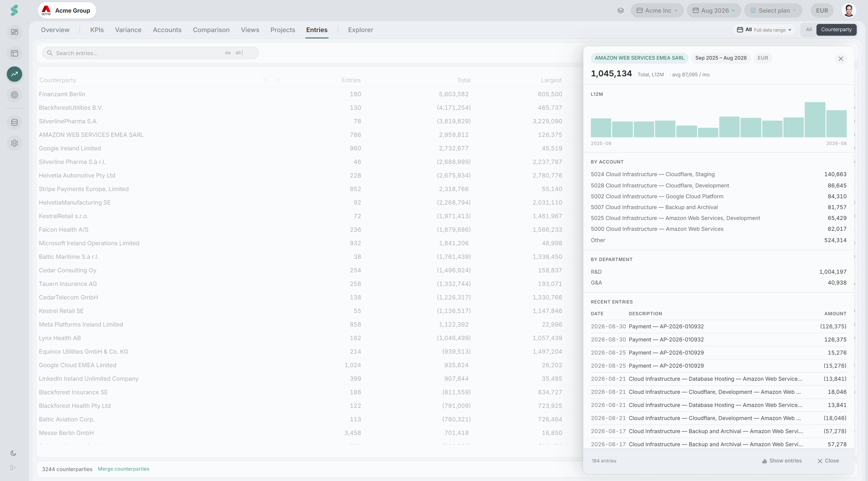Open the KPIs tab
This screenshot has height=481, width=868.
97,30
